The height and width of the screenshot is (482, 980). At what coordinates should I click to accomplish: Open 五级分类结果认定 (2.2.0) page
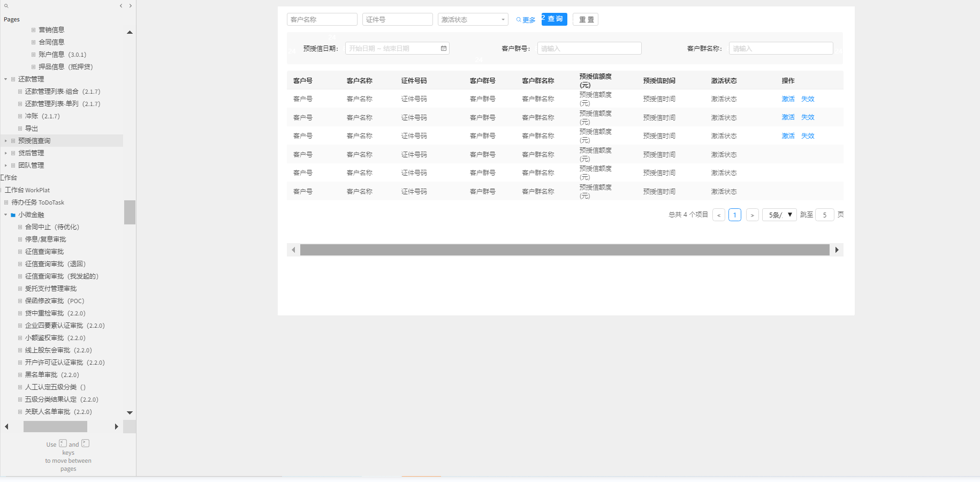(62, 400)
